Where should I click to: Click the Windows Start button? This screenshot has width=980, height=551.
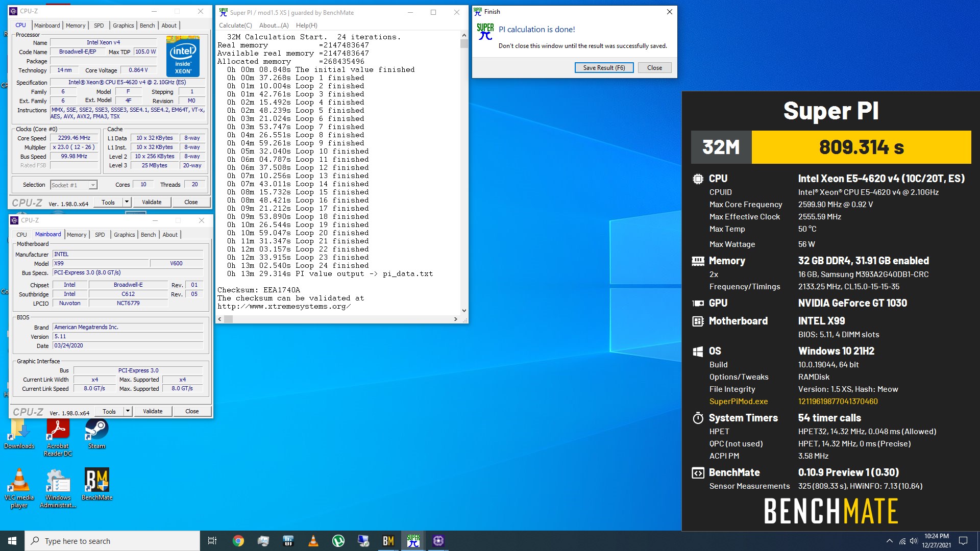click(x=12, y=541)
